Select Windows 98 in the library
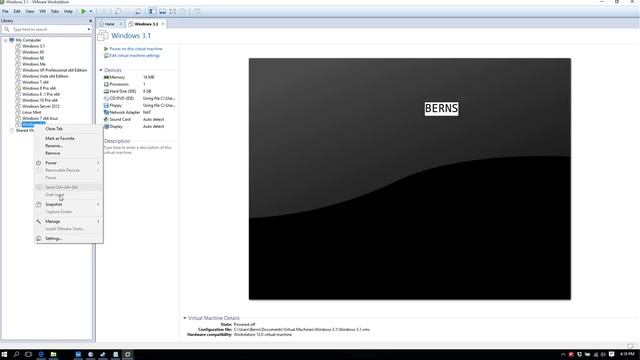The height and width of the screenshot is (360, 640). 33,58
